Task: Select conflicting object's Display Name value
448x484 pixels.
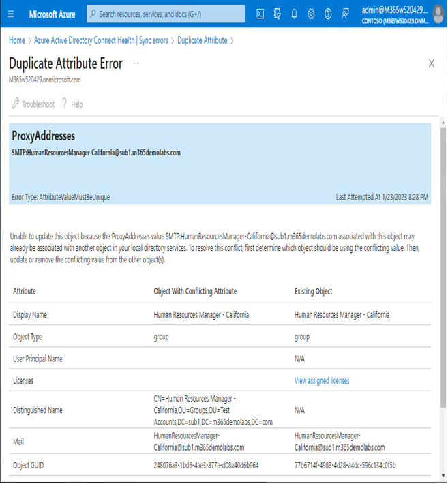Action: coord(201,315)
